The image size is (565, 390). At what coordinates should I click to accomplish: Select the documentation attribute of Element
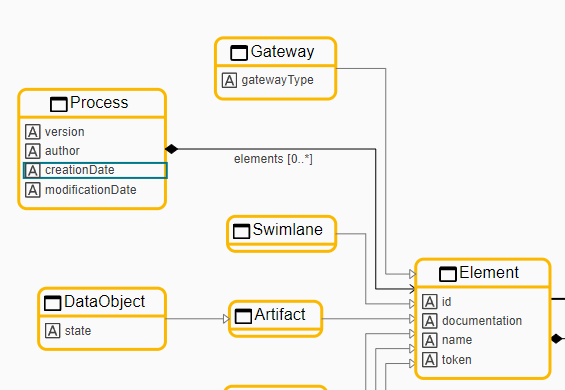(483, 321)
